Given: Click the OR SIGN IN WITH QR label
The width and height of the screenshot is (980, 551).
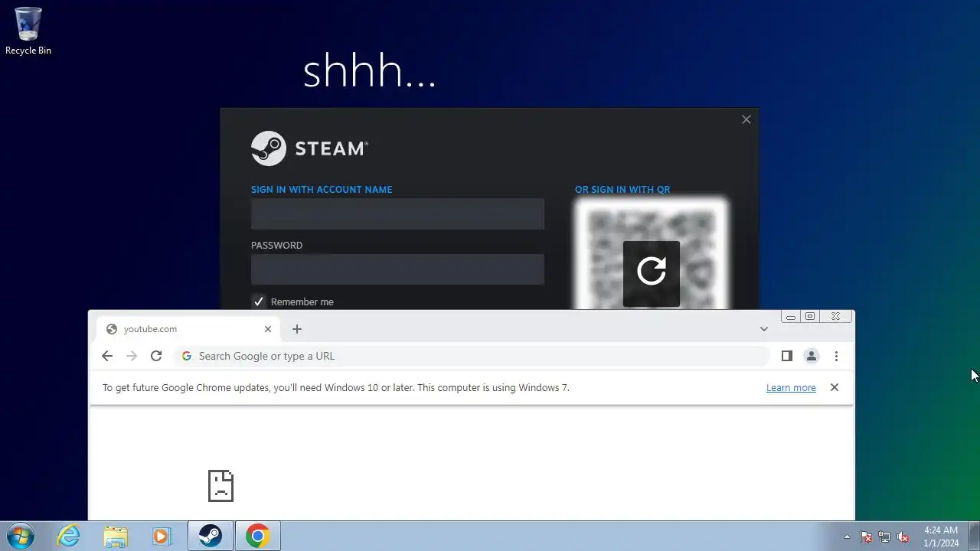Looking at the screenshot, I should pyautogui.click(x=622, y=189).
